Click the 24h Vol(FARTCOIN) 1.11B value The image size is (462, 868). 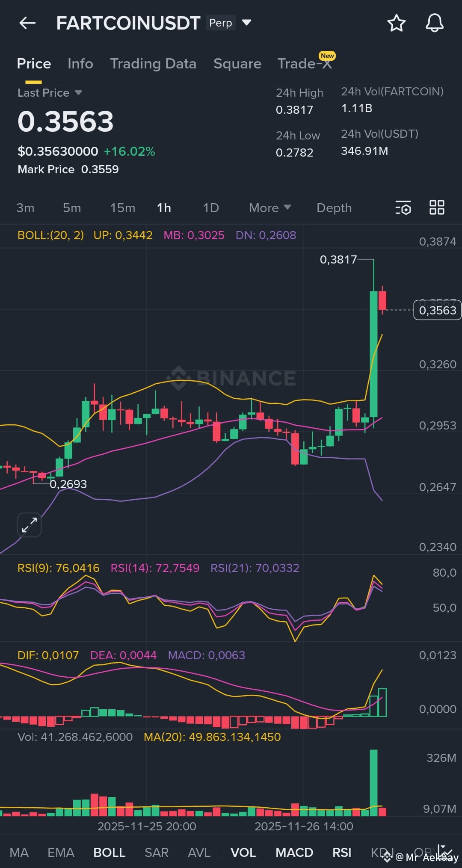356,108
